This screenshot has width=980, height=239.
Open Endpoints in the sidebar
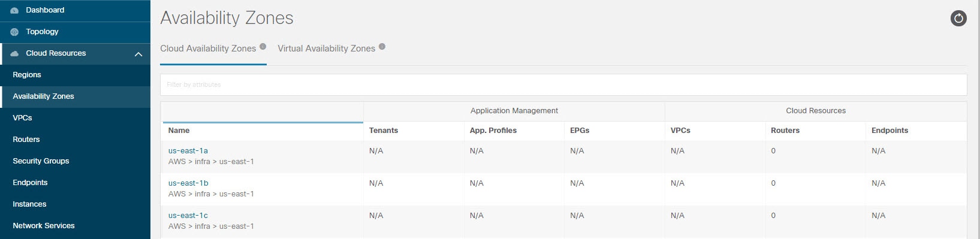tap(30, 183)
